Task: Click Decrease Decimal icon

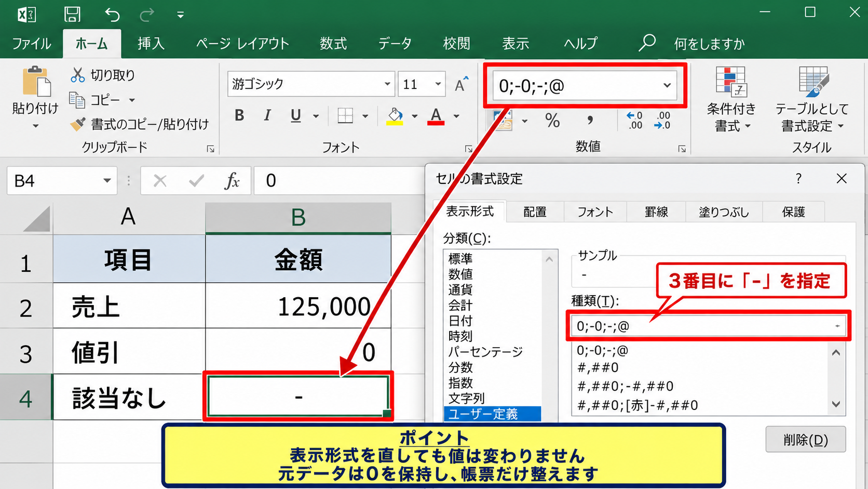Action: tap(662, 121)
